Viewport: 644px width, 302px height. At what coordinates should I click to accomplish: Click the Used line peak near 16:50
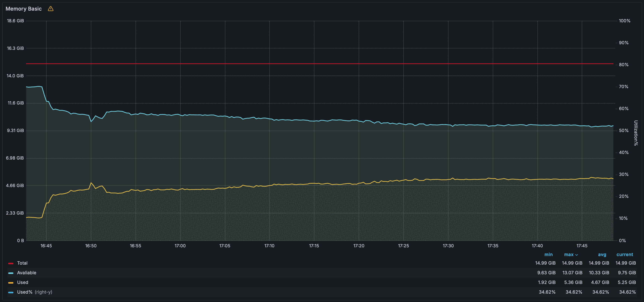pos(91,183)
